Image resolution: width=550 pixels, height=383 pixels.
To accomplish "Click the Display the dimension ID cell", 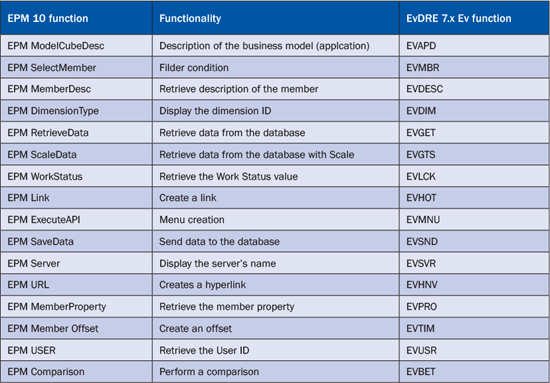I will [x=276, y=111].
